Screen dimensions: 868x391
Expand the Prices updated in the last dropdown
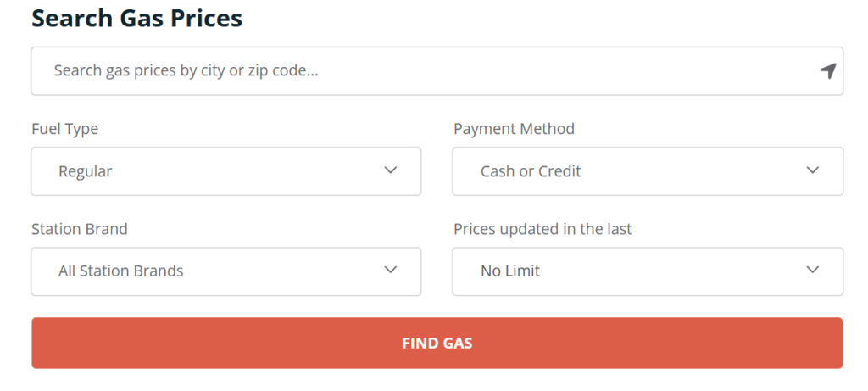pyautogui.click(x=648, y=271)
